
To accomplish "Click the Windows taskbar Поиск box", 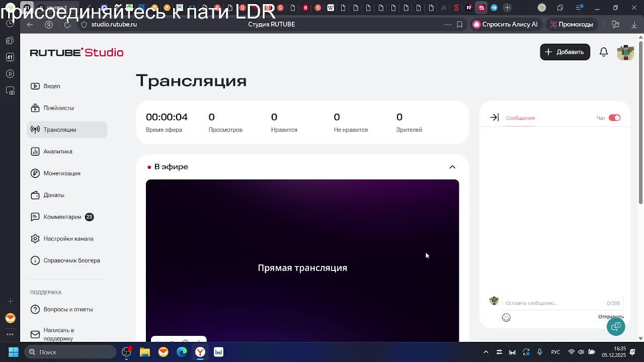I will [69, 352].
